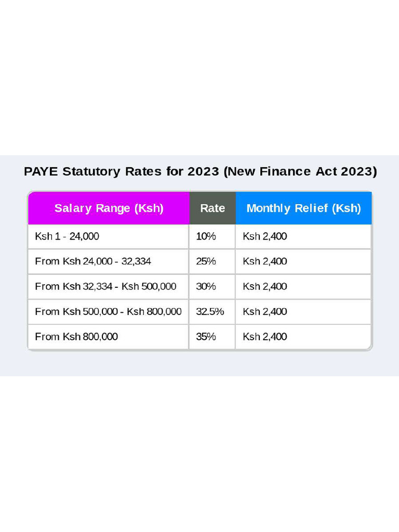Select the 'From Ksh 24,000 - 32,334' cell
The height and width of the screenshot is (532, 399).
point(93,261)
